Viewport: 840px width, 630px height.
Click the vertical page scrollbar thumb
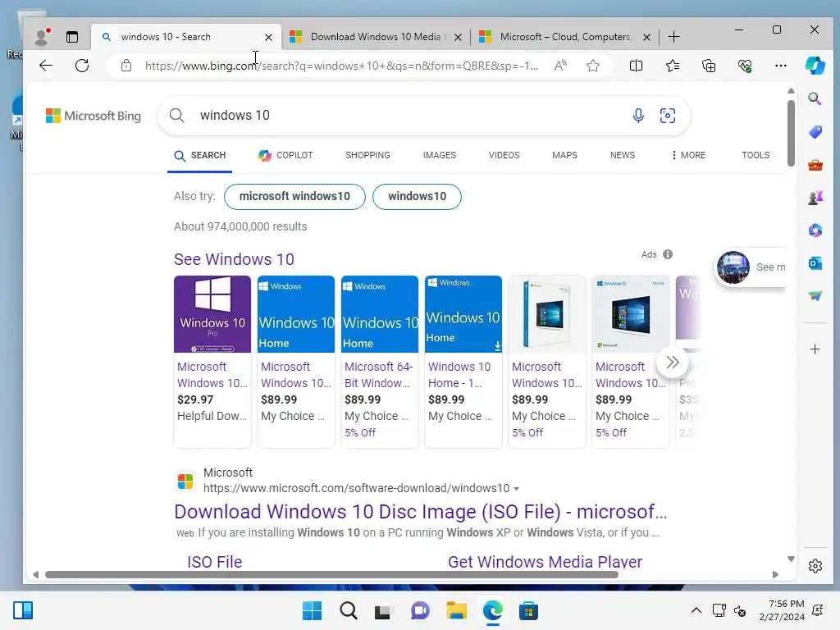point(791,133)
